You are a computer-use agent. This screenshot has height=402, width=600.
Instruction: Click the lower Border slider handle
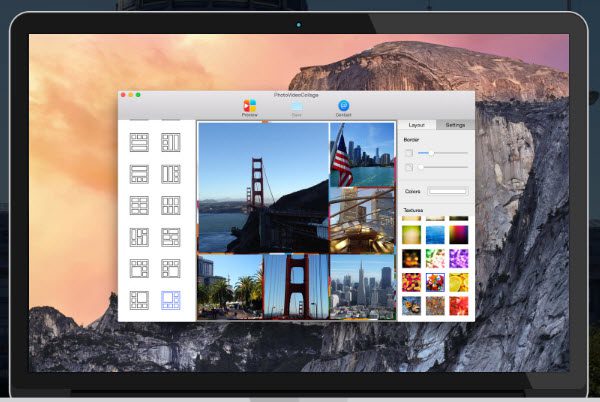click(x=420, y=167)
